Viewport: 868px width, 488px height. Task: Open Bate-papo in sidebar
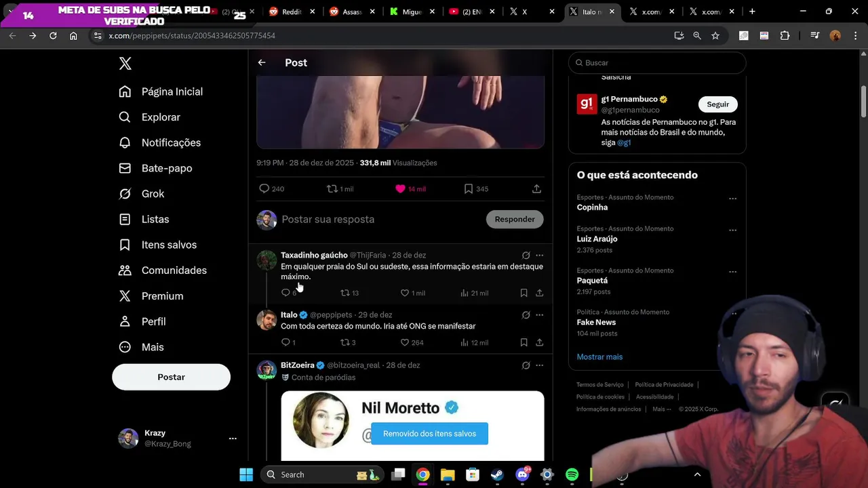pyautogui.click(x=155, y=168)
